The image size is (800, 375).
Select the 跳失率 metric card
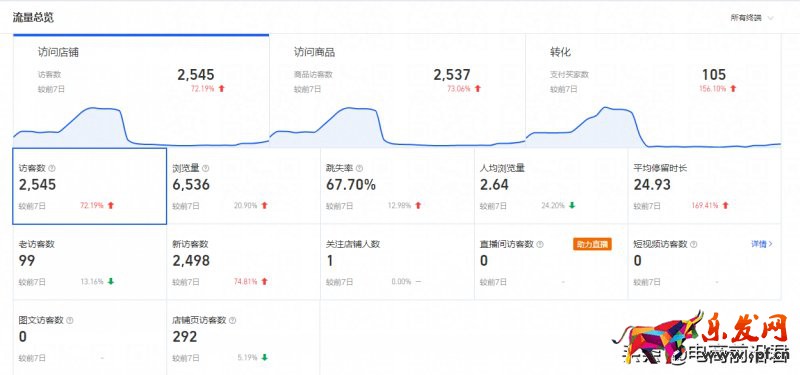397,186
